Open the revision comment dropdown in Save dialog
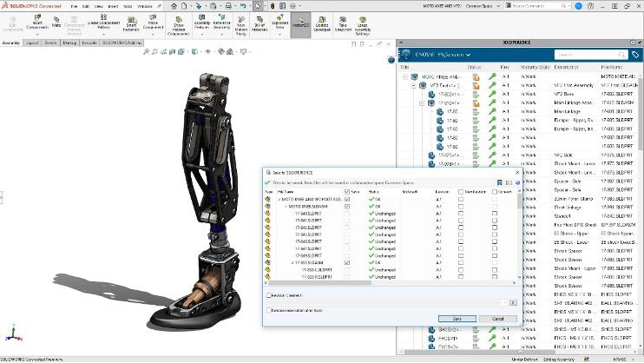Screen dimensions: 644x363 tap(504, 302)
